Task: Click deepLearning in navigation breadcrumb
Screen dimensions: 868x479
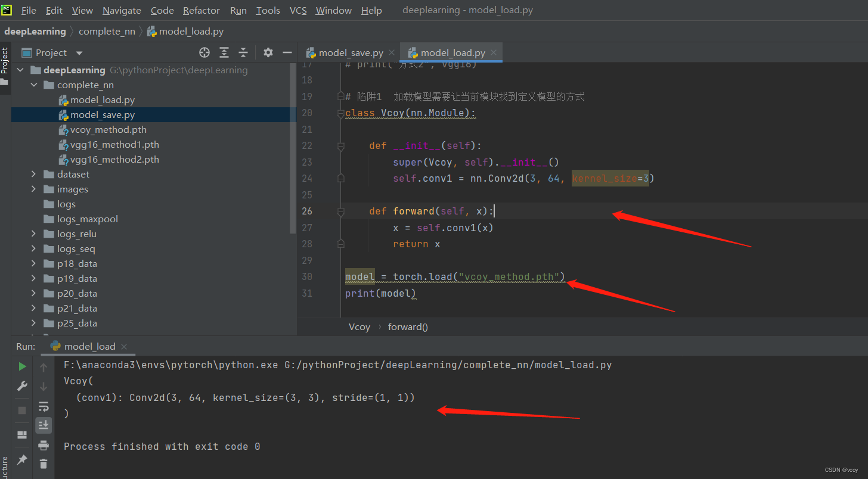Action: pos(35,32)
